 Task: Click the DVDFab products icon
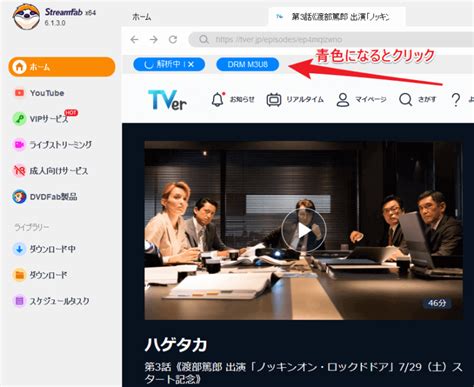pyautogui.click(x=19, y=197)
